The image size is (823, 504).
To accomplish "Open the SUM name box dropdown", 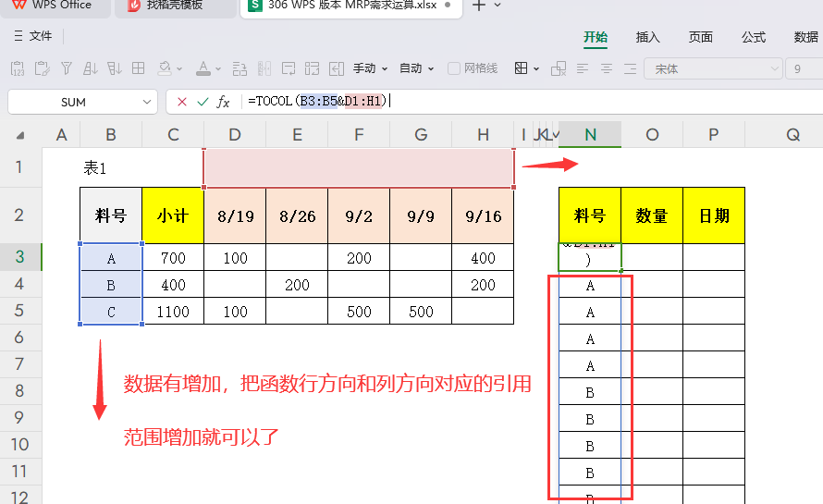I will (x=146, y=102).
